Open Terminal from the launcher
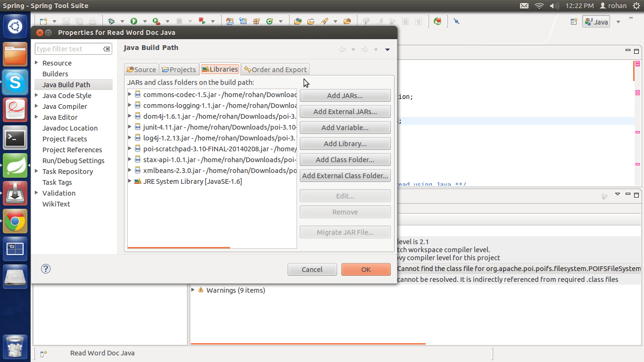 pos(15,138)
